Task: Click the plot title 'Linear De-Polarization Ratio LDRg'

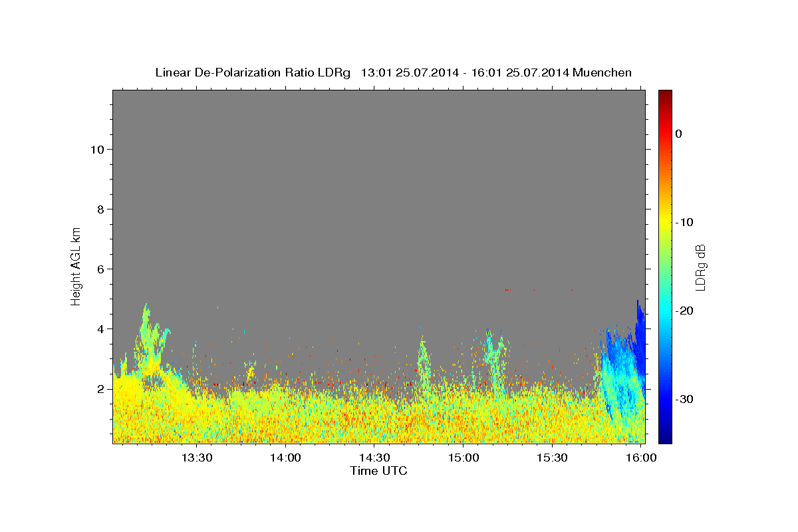Action: click(253, 72)
